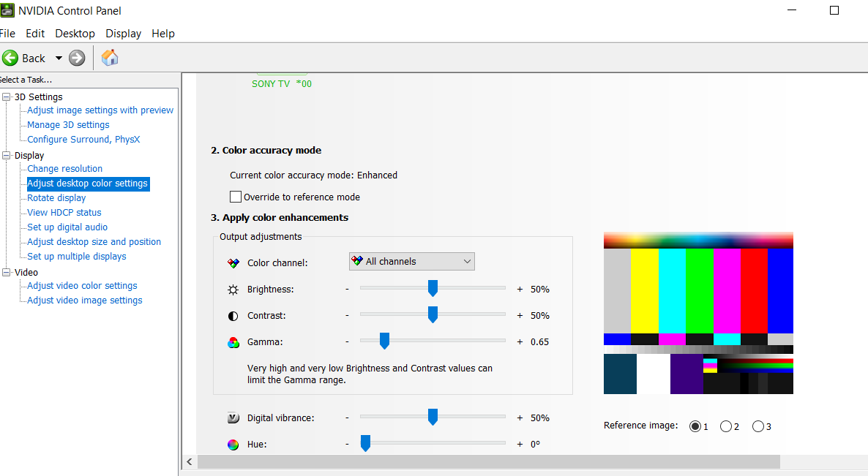Click the Hue slider handle
868x476 pixels.
(x=365, y=443)
